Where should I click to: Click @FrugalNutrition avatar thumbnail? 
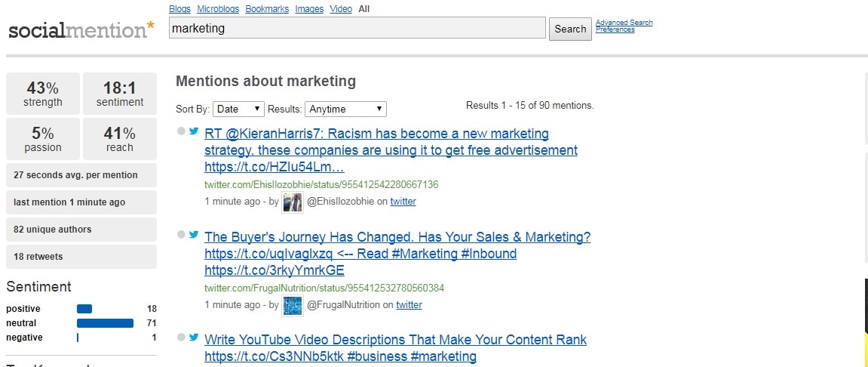click(x=293, y=306)
